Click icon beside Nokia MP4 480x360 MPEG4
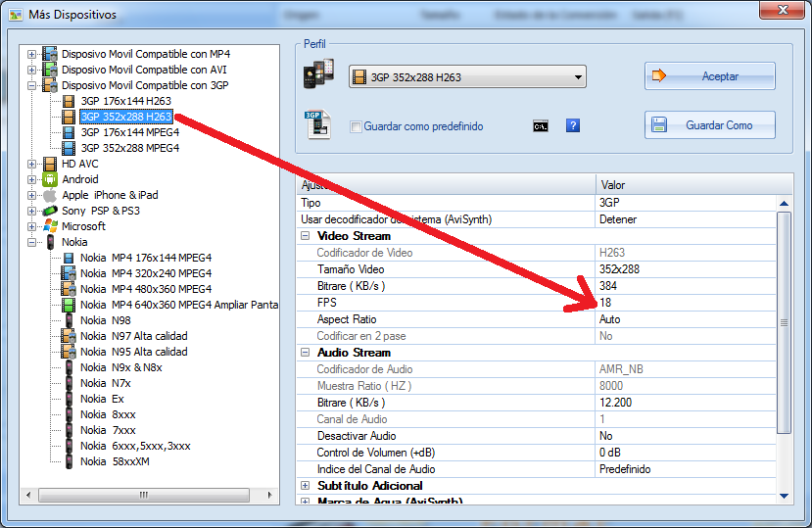This screenshot has width=812, height=528. point(69,289)
